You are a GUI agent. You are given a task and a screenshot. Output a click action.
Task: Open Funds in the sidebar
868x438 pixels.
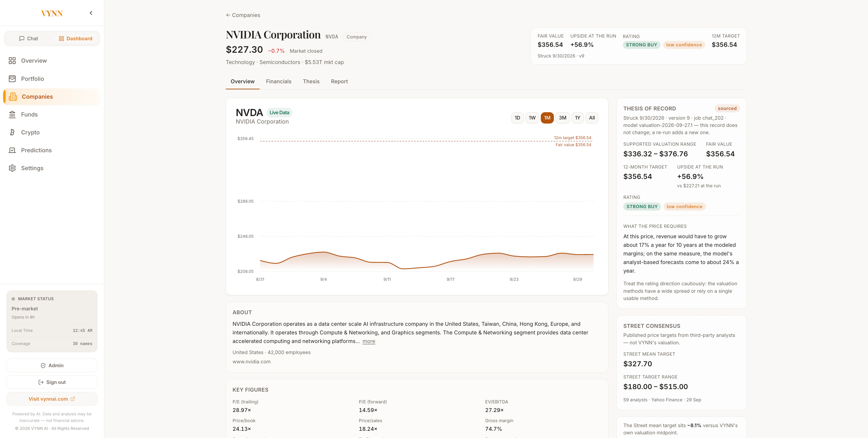[52, 115]
